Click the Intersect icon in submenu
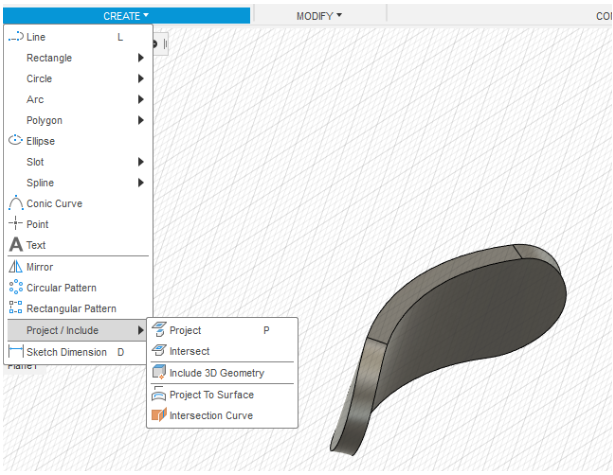The image size is (613, 475). pyautogui.click(x=159, y=350)
